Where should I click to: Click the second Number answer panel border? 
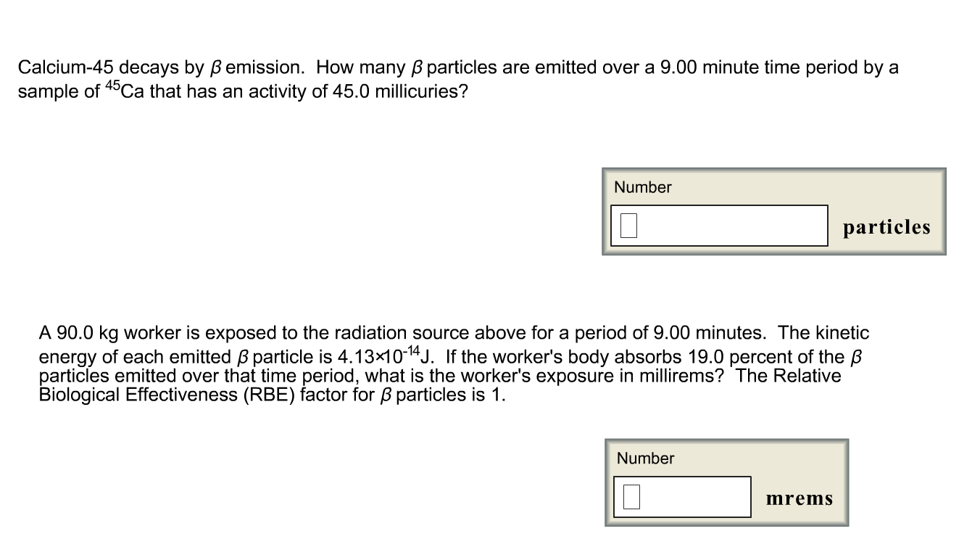coord(726,440)
